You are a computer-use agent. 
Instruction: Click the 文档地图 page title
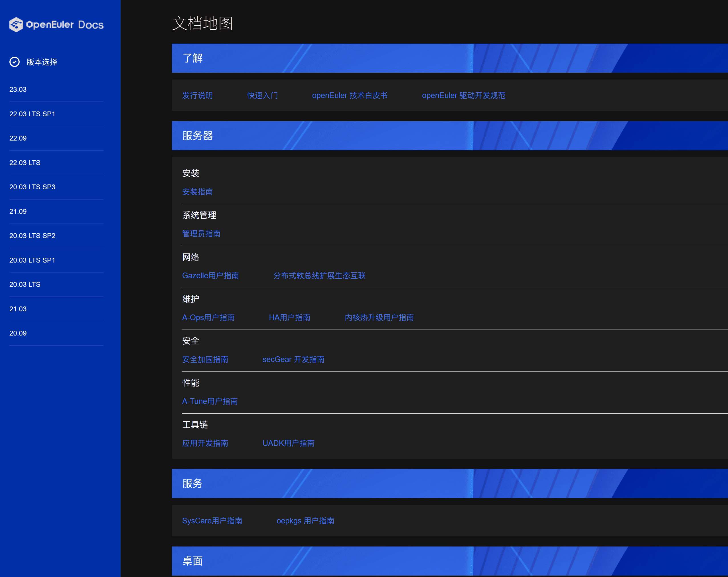coord(202,23)
